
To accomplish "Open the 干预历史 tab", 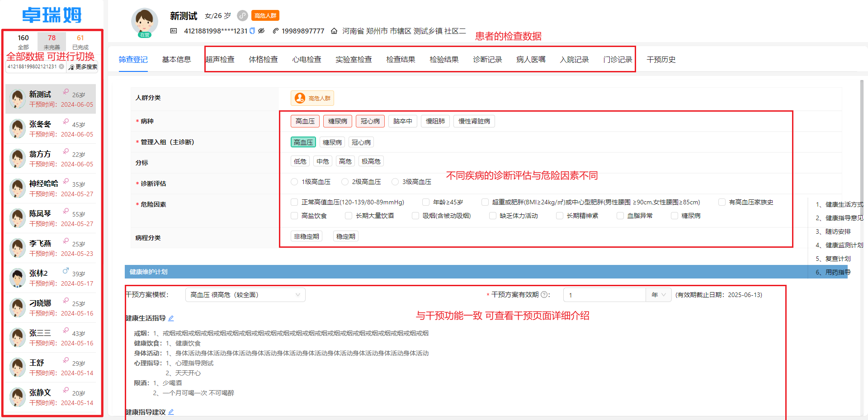I will pyautogui.click(x=661, y=60).
